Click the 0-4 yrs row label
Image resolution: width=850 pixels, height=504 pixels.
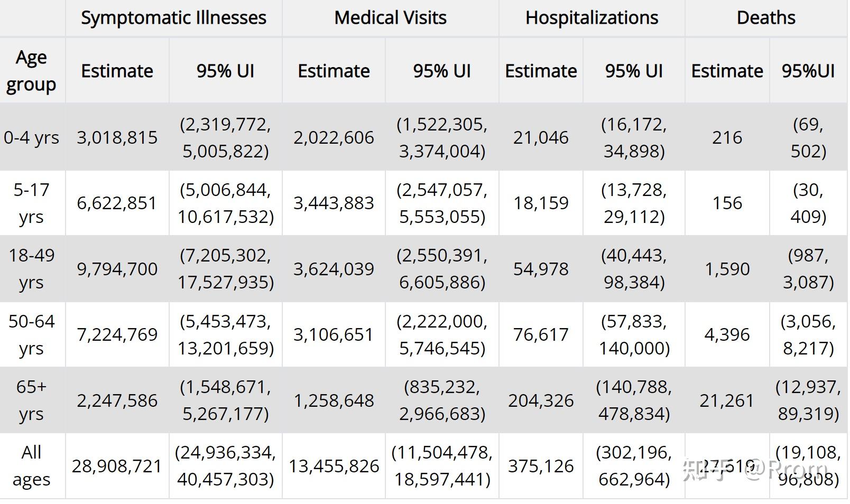32,137
